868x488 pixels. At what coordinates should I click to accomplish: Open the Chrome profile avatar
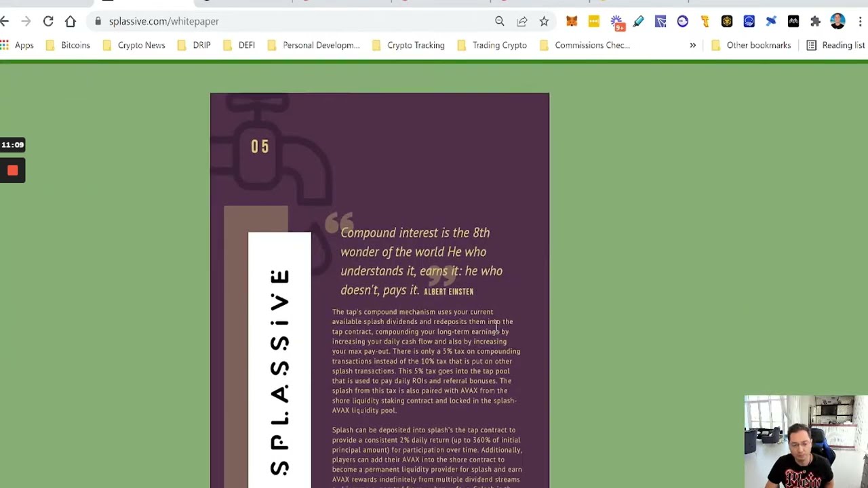837,22
